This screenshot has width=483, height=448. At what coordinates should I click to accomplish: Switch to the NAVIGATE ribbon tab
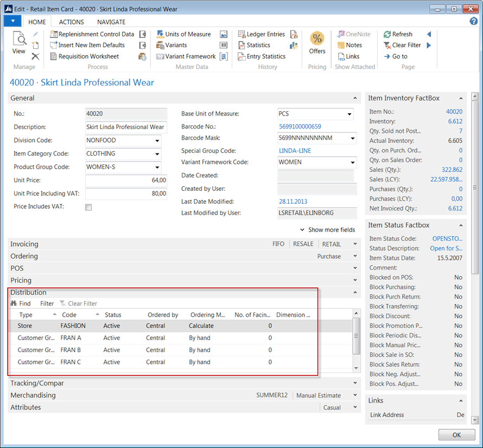tap(111, 22)
